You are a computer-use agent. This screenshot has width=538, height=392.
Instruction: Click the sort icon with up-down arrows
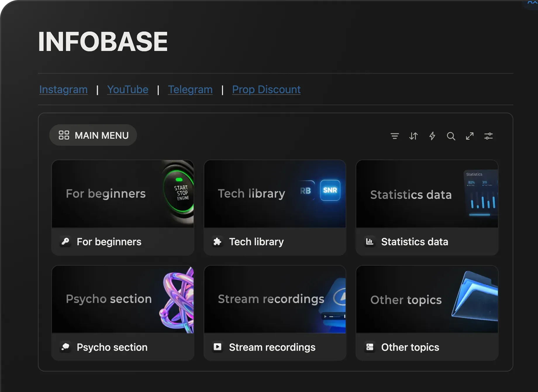pyautogui.click(x=413, y=136)
